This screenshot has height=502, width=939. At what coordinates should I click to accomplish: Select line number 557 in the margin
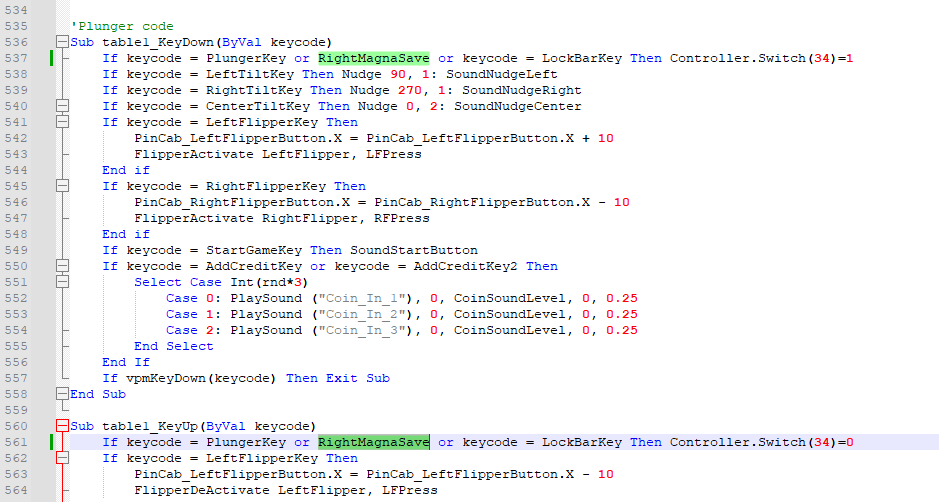click(16, 378)
